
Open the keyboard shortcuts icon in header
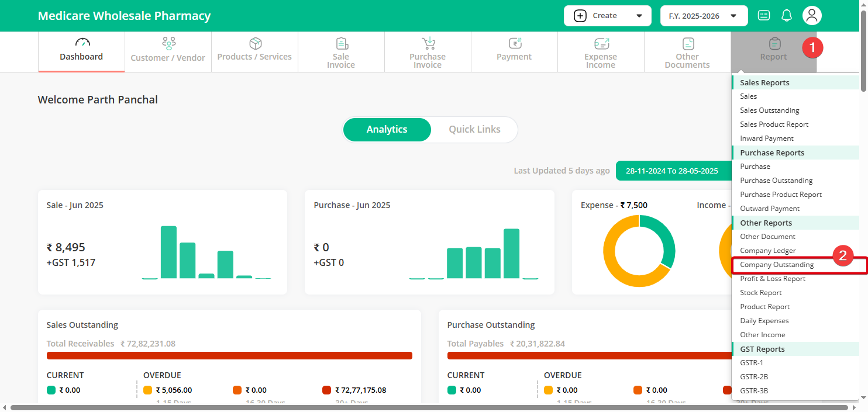(x=764, y=16)
